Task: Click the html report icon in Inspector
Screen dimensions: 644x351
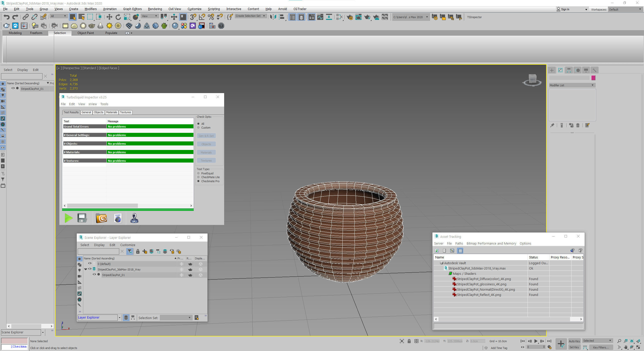Action: pyautogui.click(x=118, y=218)
